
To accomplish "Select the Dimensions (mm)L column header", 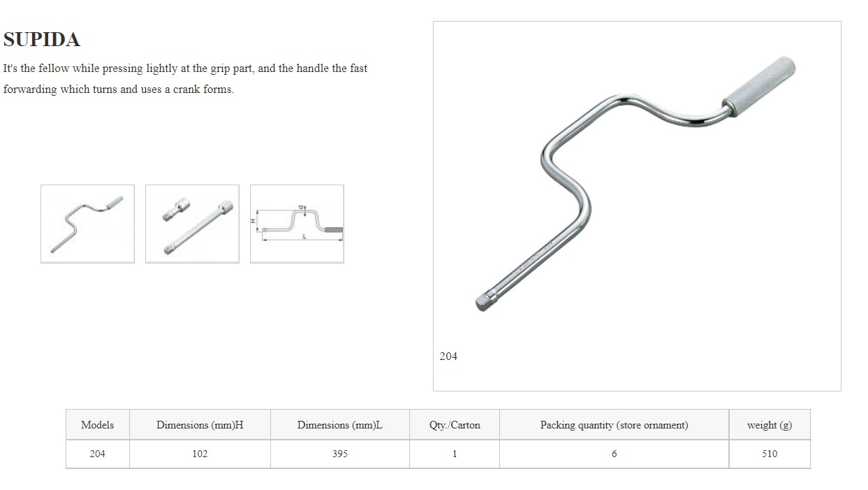I will coord(339,425).
